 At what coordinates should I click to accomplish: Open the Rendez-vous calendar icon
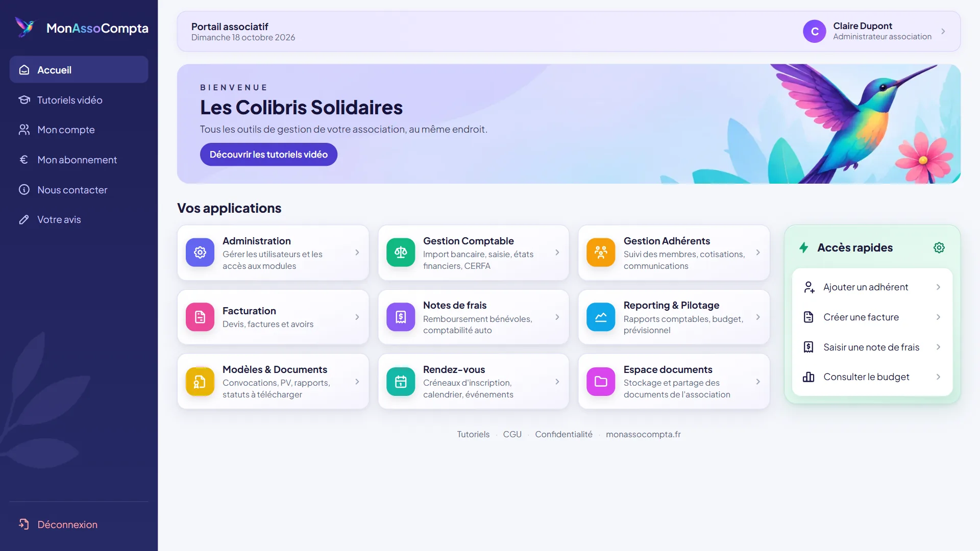coord(401,382)
